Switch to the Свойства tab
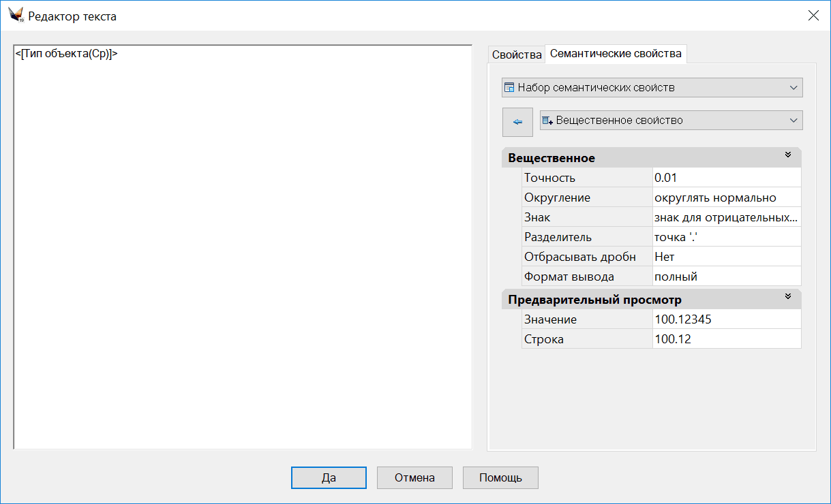831x504 pixels. coord(517,54)
